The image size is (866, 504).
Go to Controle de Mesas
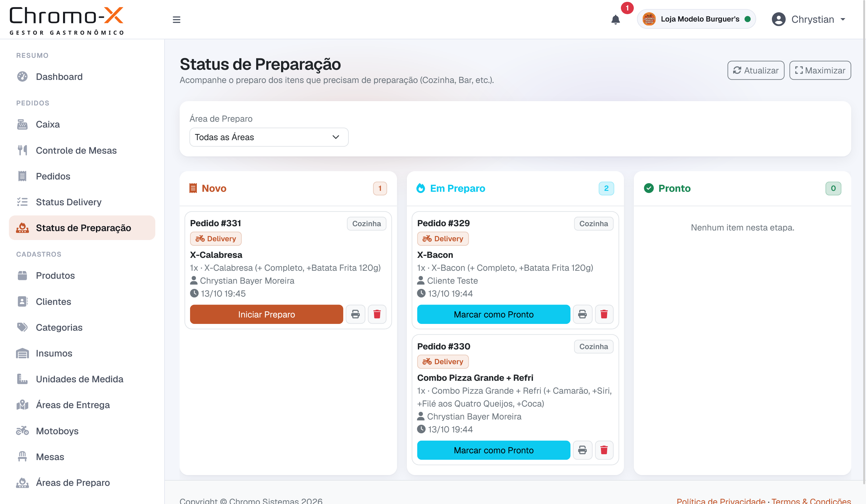(82, 150)
